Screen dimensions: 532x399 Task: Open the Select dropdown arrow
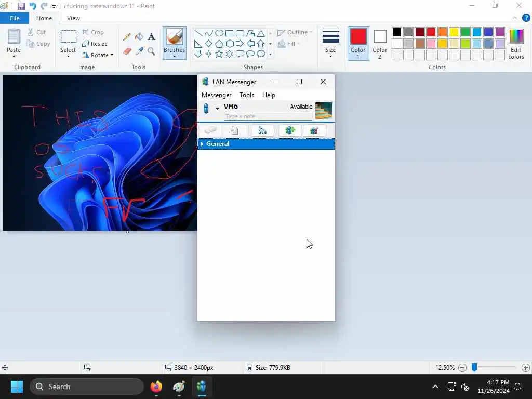coord(68,56)
